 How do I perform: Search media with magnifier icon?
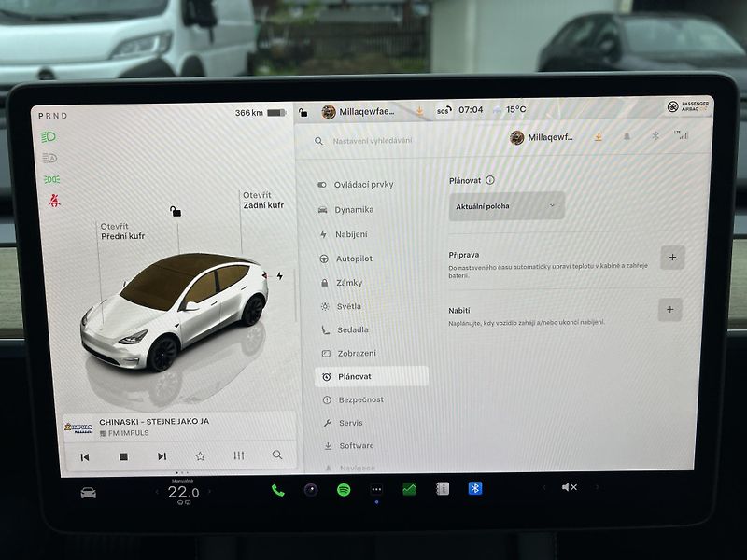coord(277,455)
